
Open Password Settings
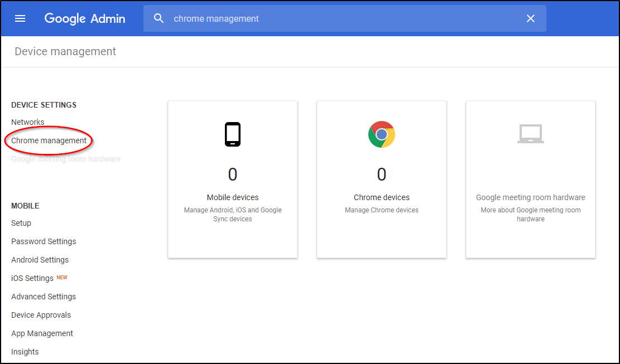point(44,241)
